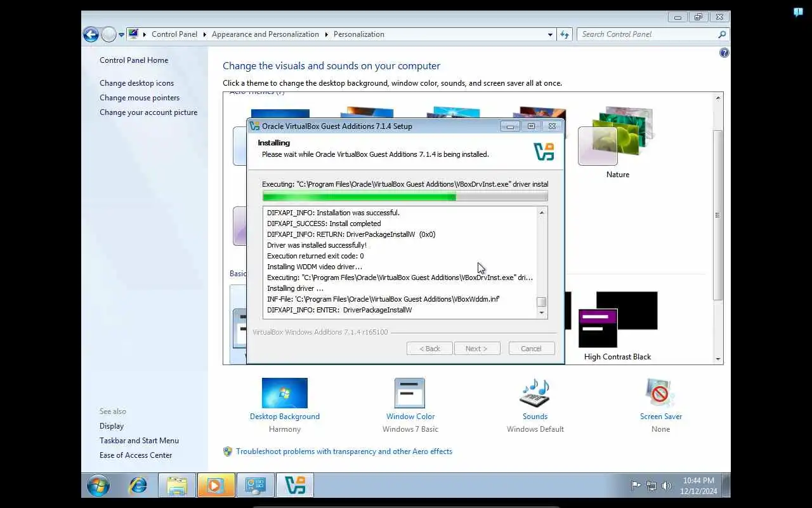Click the Control Panel address bar computer icon
812x508 pixels.
coord(134,34)
